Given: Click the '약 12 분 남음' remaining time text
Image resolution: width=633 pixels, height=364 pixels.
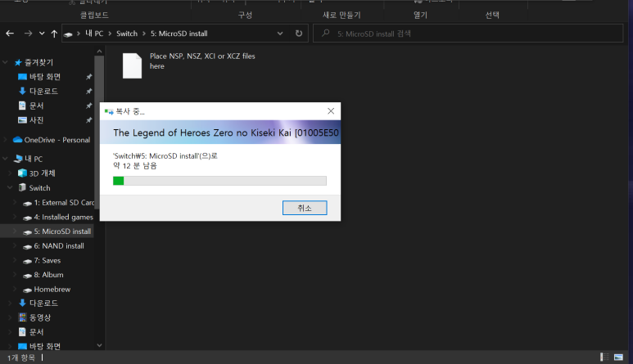Looking at the screenshot, I should [x=135, y=166].
